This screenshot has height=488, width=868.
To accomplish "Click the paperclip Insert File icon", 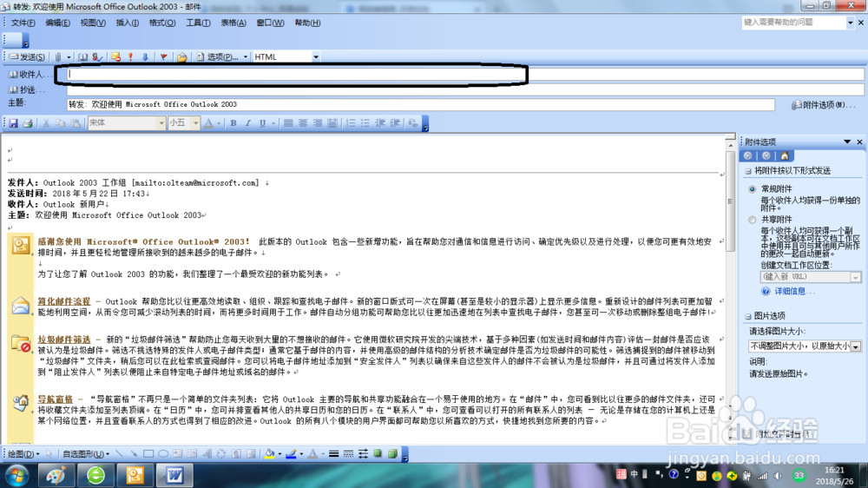I will point(58,57).
